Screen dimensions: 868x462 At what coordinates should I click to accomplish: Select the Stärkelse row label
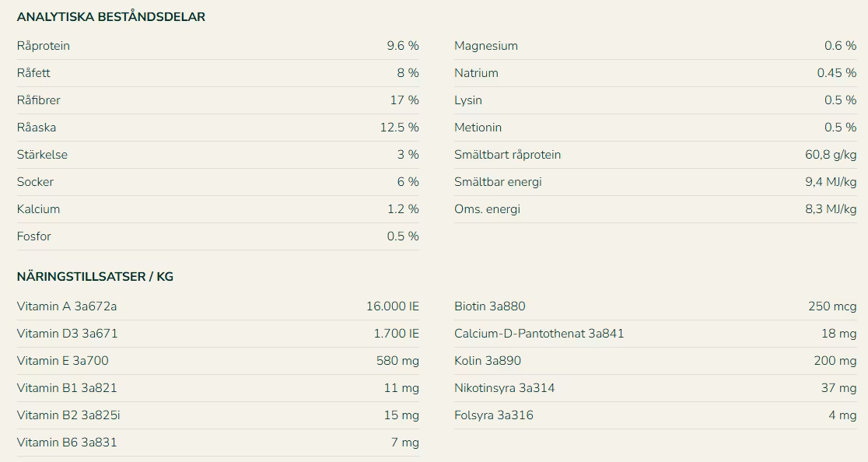click(42, 155)
